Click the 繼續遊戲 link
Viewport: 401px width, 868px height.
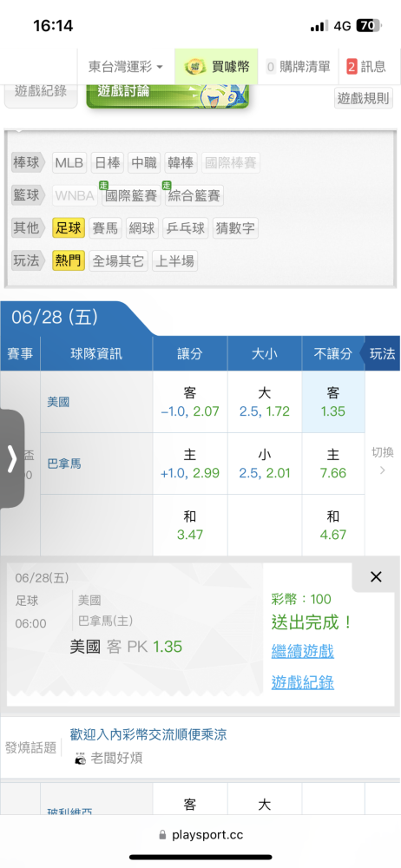click(302, 652)
